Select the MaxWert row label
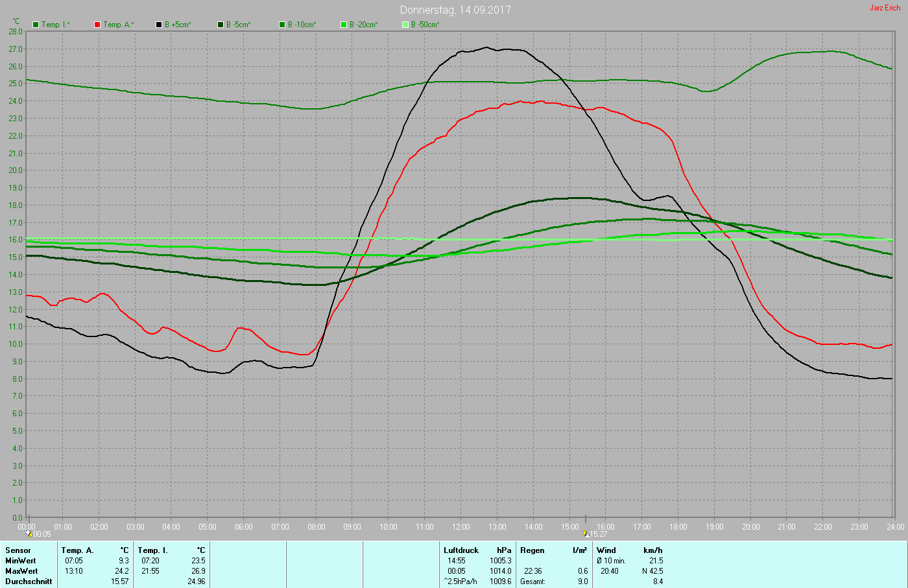The width and height of the screenshot is (908, 588). click(x=21, y=571)
